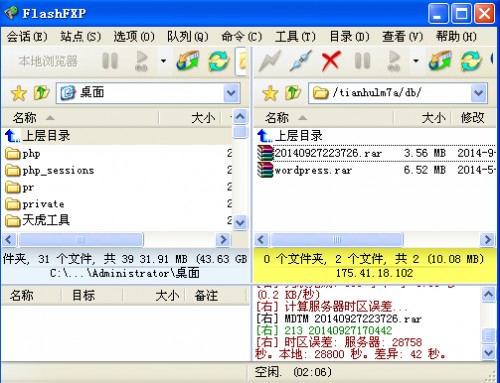Select the php folder
The image size is (500, 383).
click(117, 153)
